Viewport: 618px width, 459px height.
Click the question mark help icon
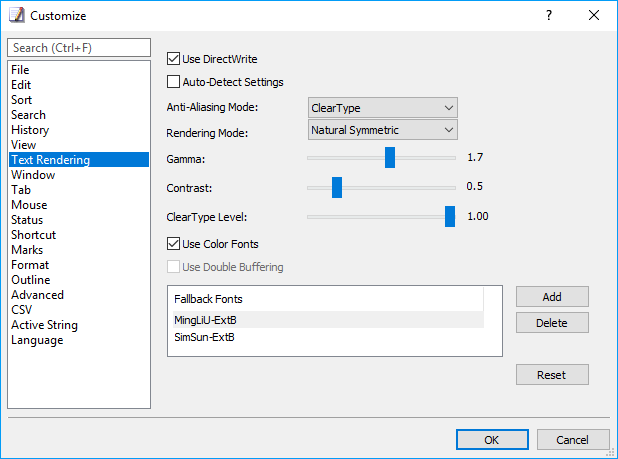click(549, 15)
